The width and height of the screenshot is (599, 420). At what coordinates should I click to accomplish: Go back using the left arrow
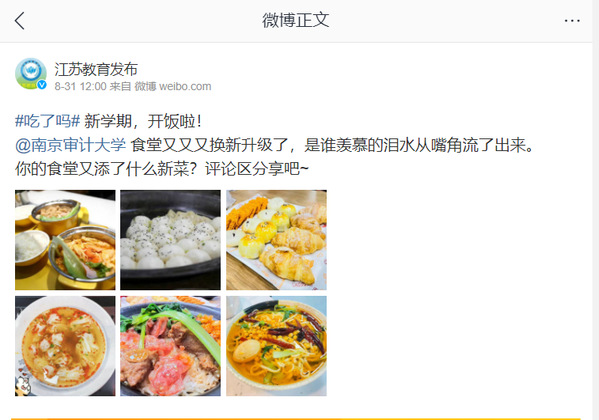tap(20, 21)
